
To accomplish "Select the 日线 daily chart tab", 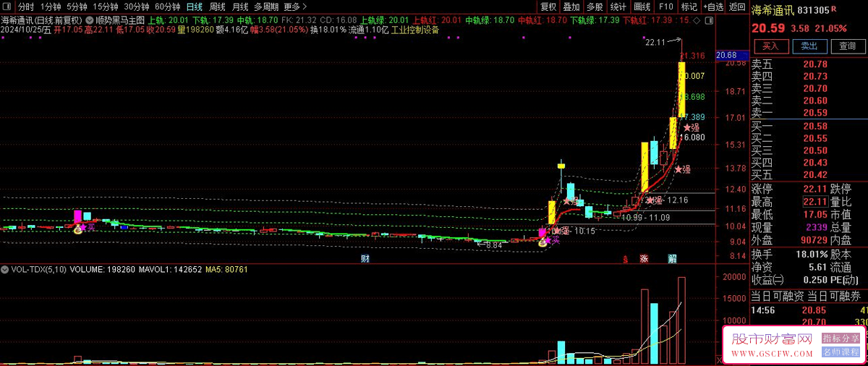I will pos(195,7).
